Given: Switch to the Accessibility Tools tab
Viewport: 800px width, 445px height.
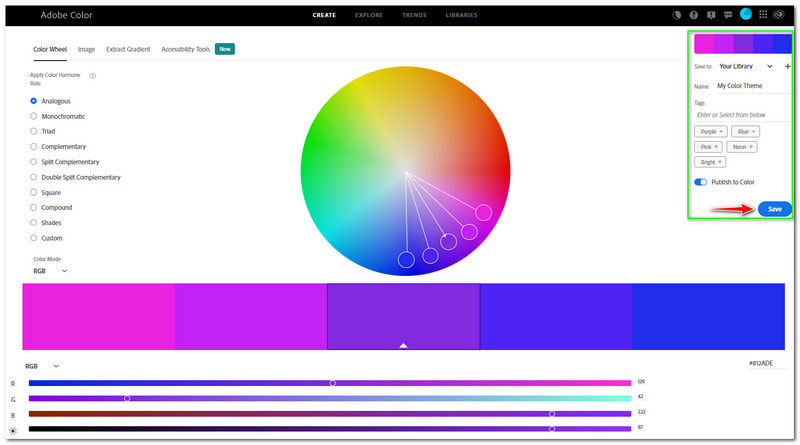Looking at the screenshot, I should [186, 50].
